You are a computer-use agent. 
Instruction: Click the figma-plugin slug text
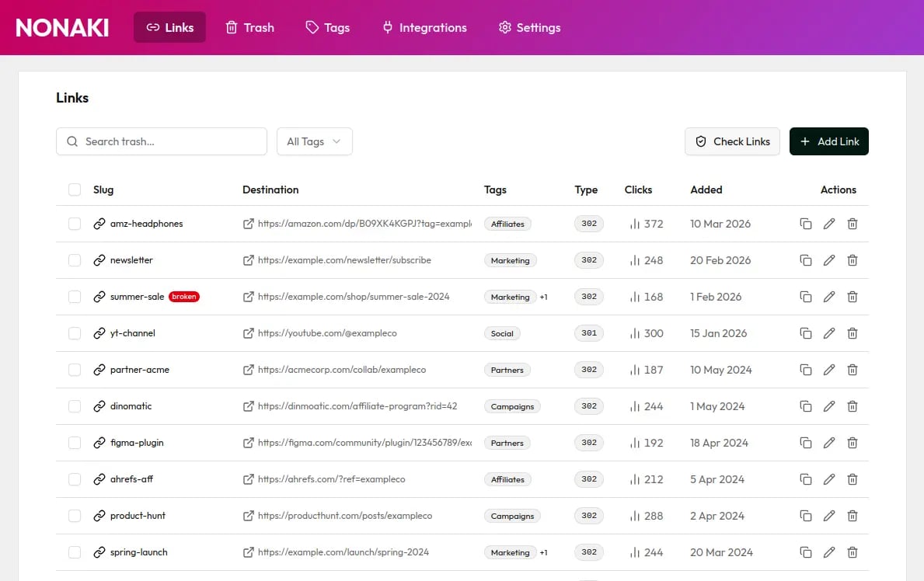[x=137, y=443]
